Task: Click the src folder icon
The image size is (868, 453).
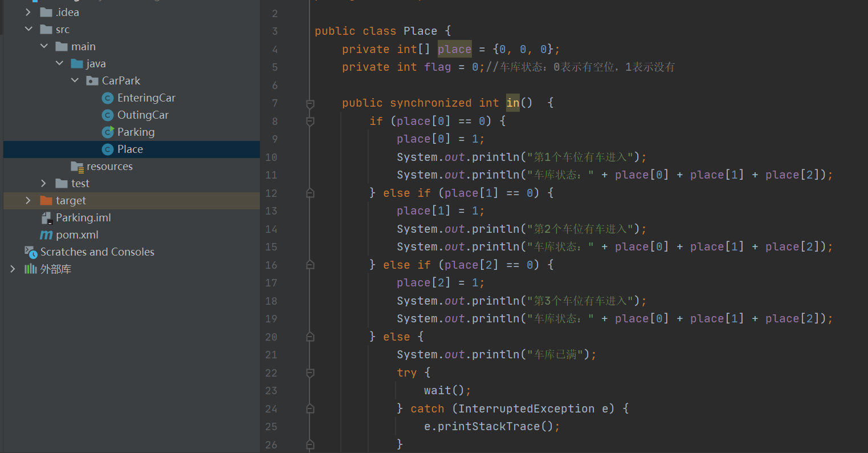Action: point(46,29)
